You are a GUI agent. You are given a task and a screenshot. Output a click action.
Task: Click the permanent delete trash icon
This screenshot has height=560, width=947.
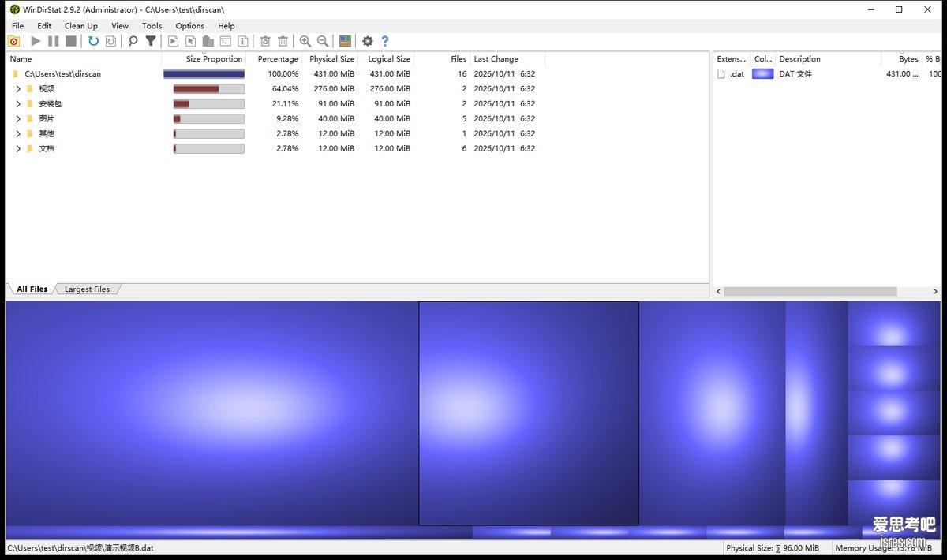point(283,41)
